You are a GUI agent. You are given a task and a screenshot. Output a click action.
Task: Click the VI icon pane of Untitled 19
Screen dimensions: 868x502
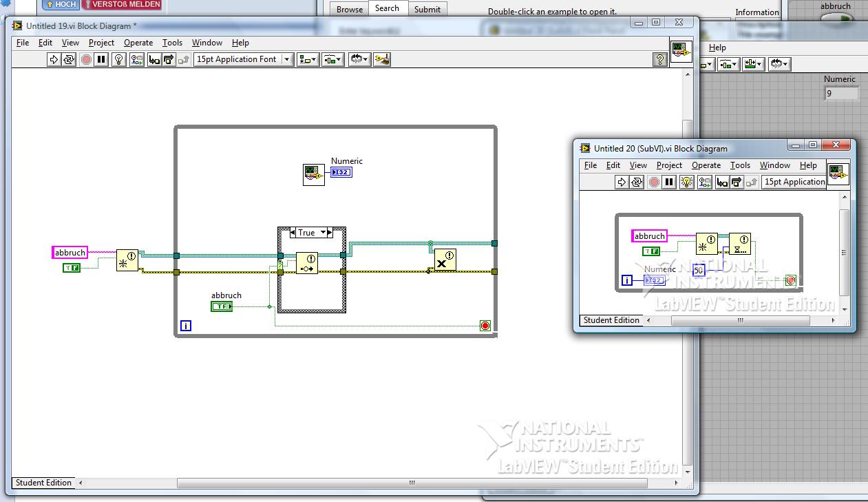coord(681,52)
